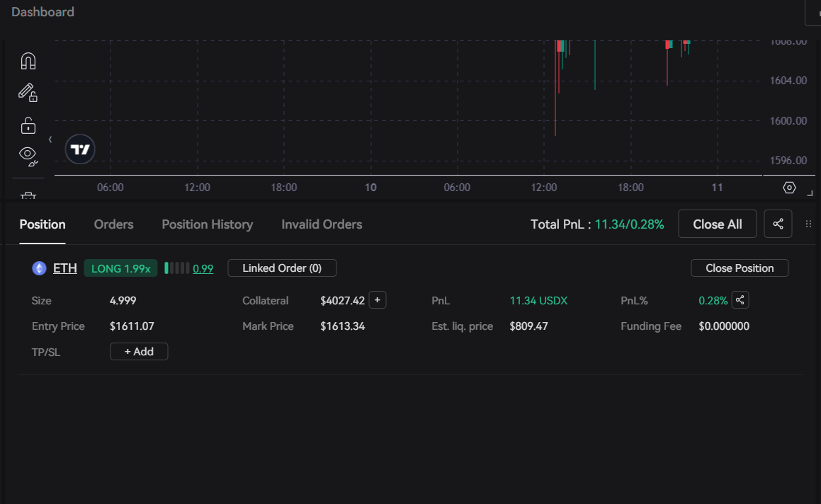Click the 1596.00 price axis label
This screenshot has height=504, width=821.
[788, 161]
